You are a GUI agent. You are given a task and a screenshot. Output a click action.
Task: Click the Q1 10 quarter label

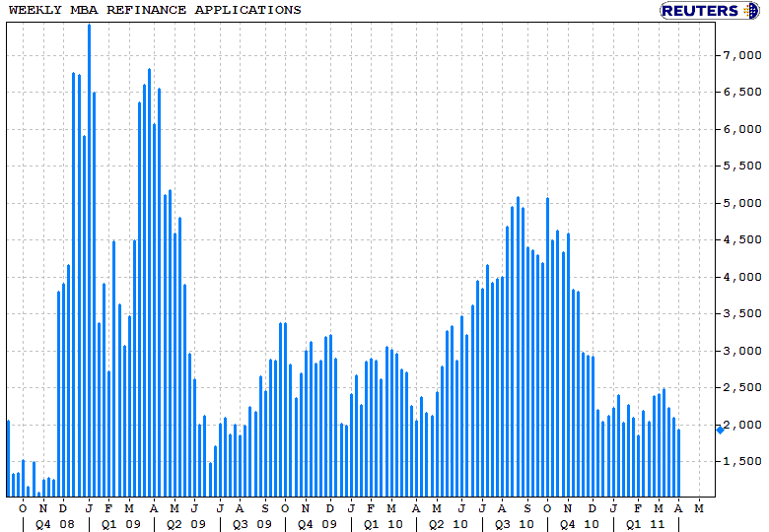[383, 524]
